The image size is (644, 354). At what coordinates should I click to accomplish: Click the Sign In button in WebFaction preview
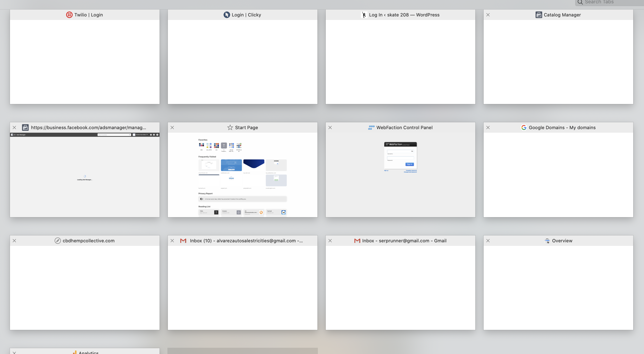pyautogui.click(x=409, y=164)
